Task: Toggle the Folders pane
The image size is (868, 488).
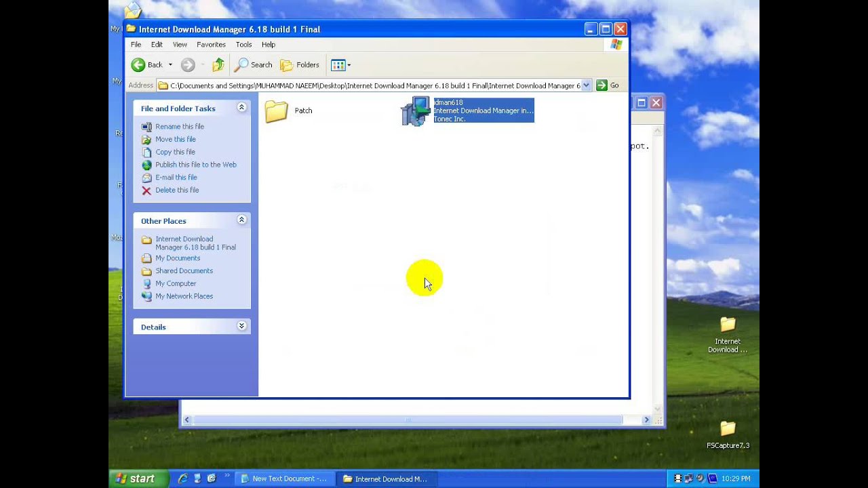Action: coord(300,65)
